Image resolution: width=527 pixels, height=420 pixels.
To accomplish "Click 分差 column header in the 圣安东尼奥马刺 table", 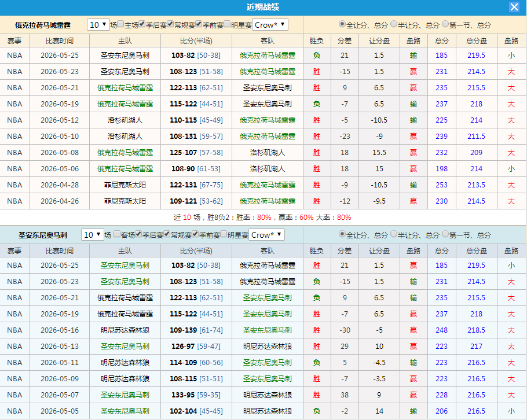I will (x=345, y=251).
